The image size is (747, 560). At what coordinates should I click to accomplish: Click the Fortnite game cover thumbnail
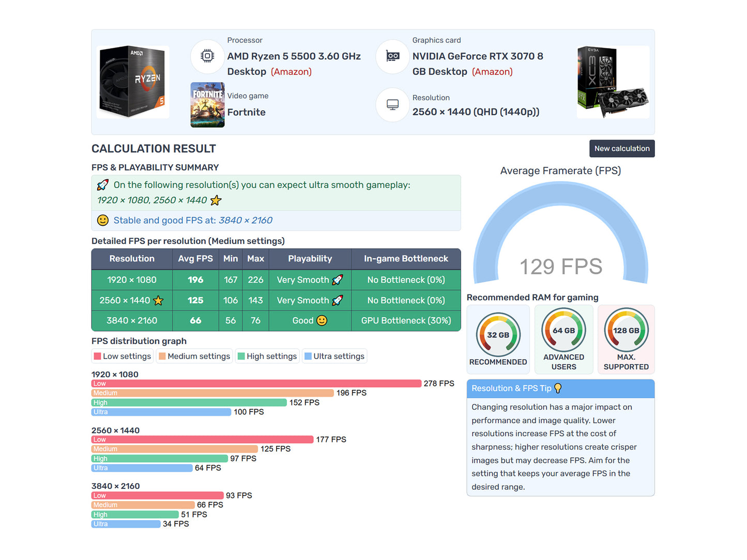[x=207, y=105]
